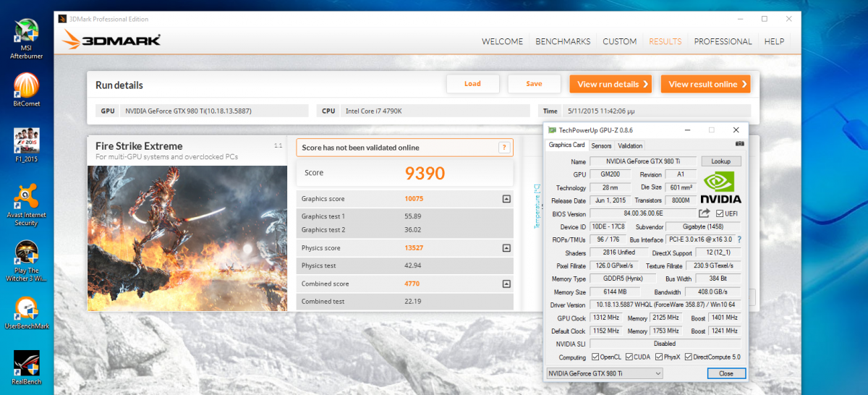Open the WELCOME tab in 3DMark
Screen dimensions: 868x395
502,41
